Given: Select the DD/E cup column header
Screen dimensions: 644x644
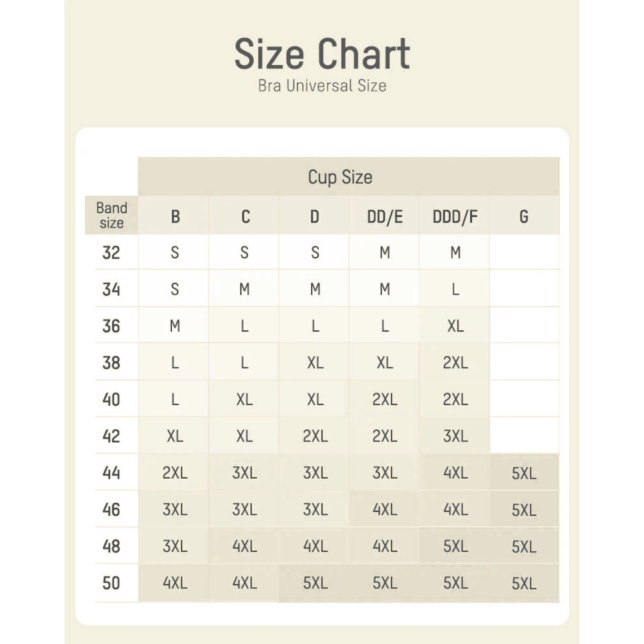Looking at the screenshot, I should tap(385, 217).
